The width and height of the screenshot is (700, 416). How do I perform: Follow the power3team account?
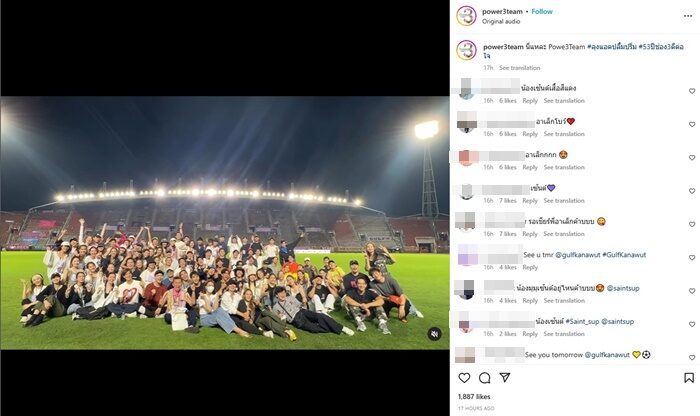point(542,12)
